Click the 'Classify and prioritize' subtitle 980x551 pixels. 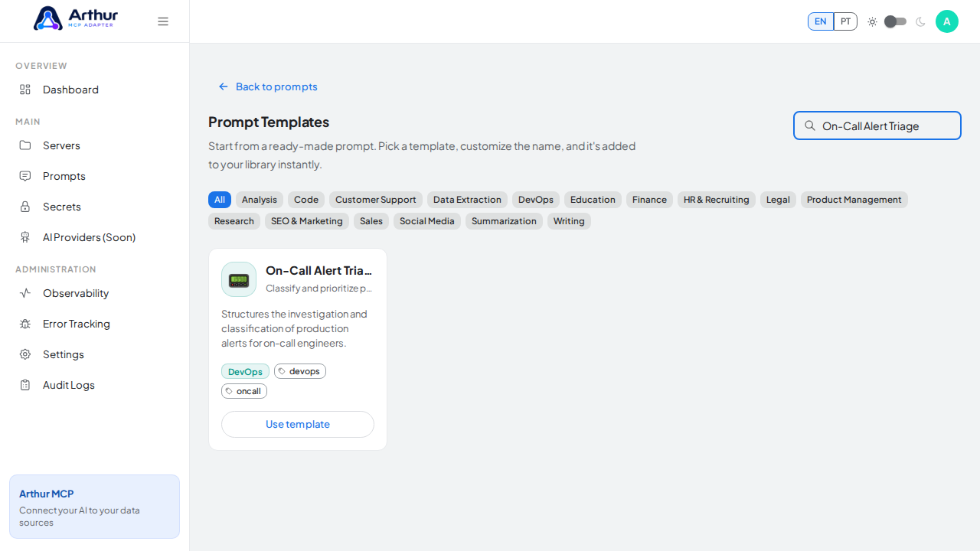pos(319,289)
